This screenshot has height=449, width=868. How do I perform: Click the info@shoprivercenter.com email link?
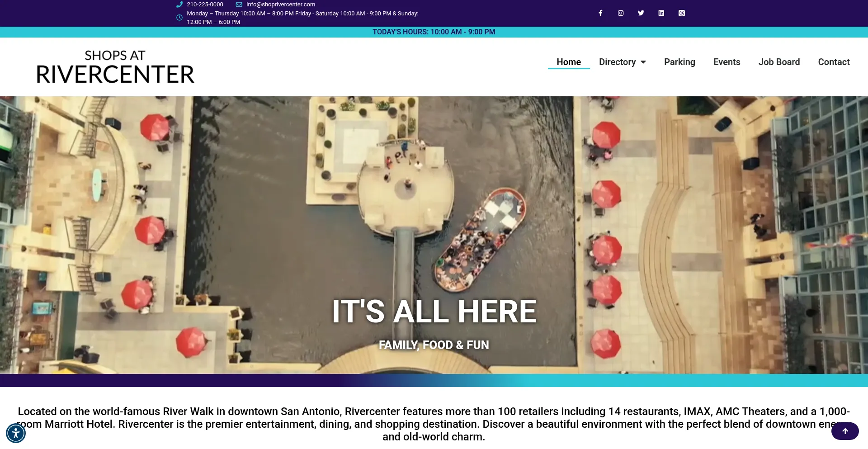280,5
